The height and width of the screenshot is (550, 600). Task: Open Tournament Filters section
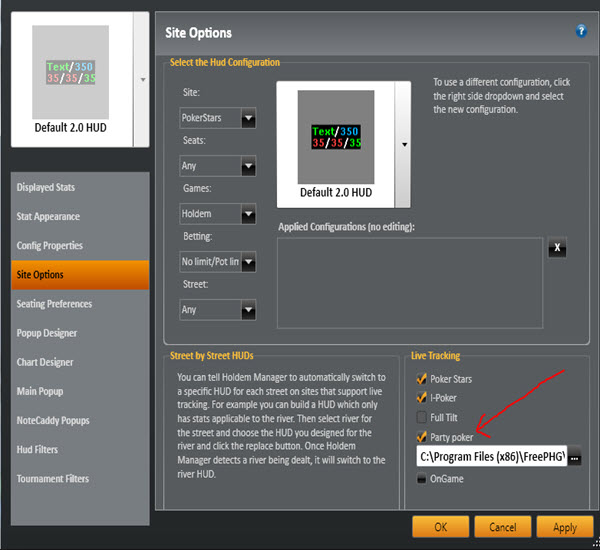[x=80, y=478]
